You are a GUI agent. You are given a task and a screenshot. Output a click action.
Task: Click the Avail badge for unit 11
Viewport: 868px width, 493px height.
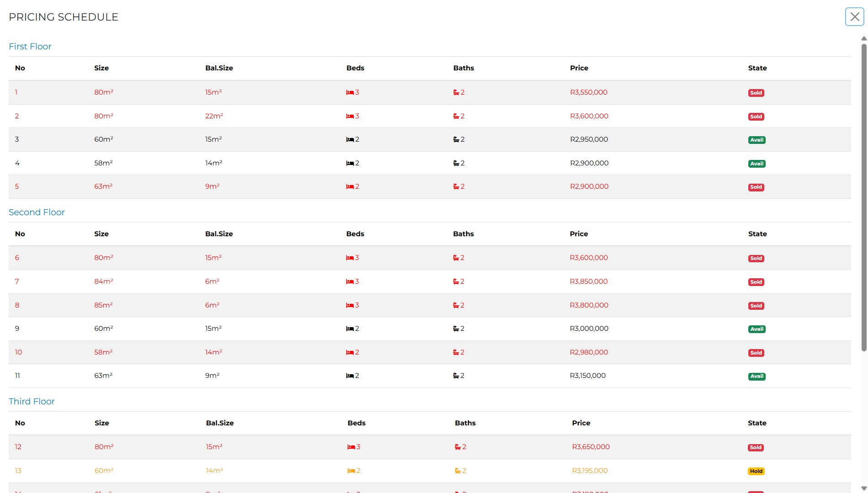coord(757,376)
